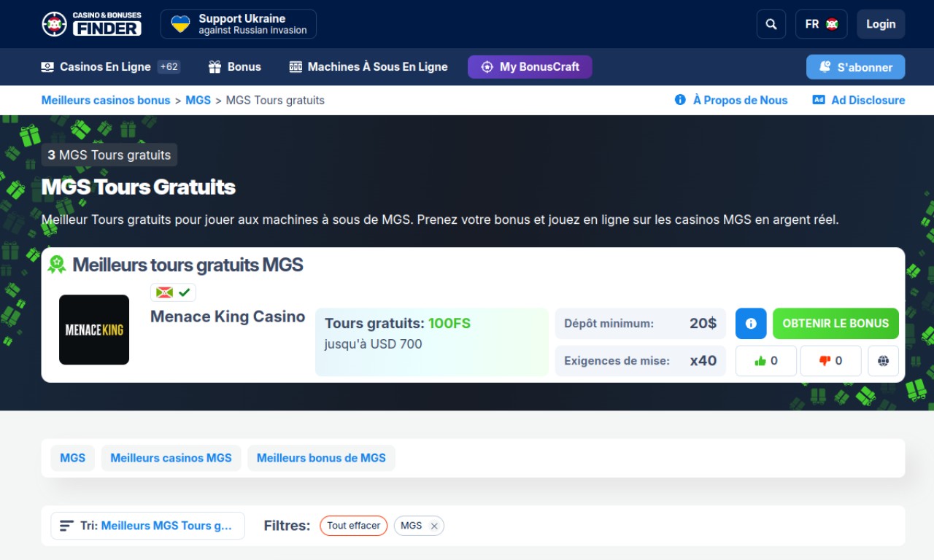This screenshot has height=560, width=934.
Task: Click the 3 MGS Tours gratuits badge
Action: [x=109, y=155]
